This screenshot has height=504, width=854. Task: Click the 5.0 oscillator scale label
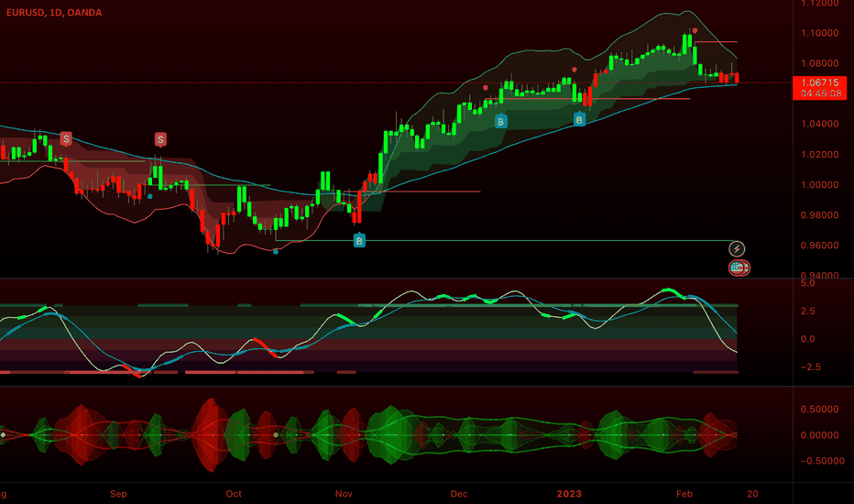[x=808, y=283]
